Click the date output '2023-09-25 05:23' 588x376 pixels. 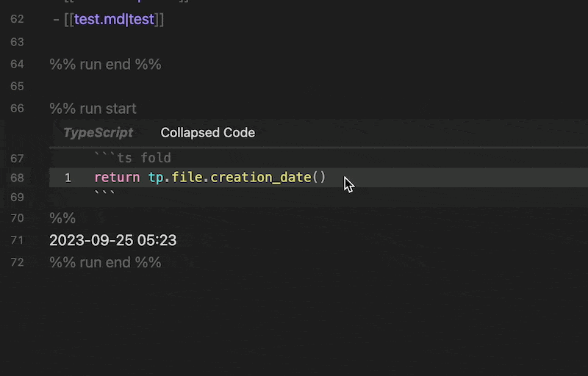[113, 240]
